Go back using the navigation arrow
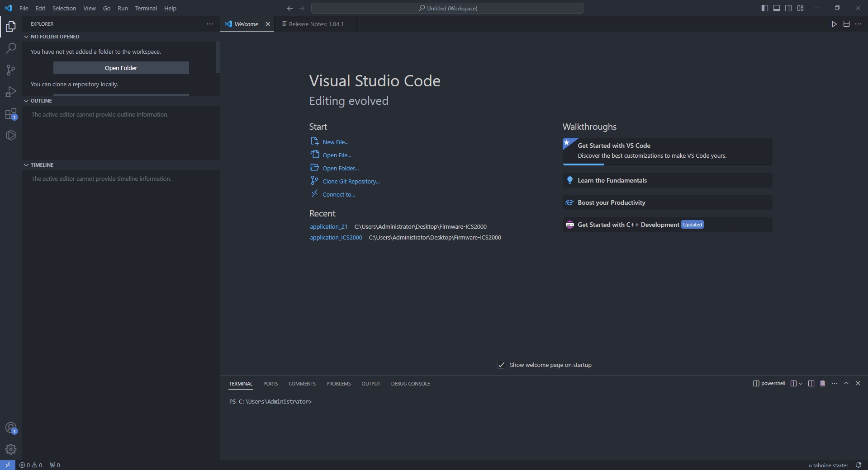 coord(290,8)
